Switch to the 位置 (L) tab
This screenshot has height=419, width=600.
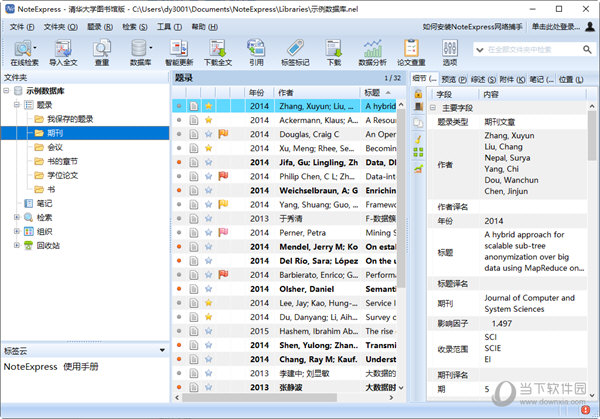571,79
